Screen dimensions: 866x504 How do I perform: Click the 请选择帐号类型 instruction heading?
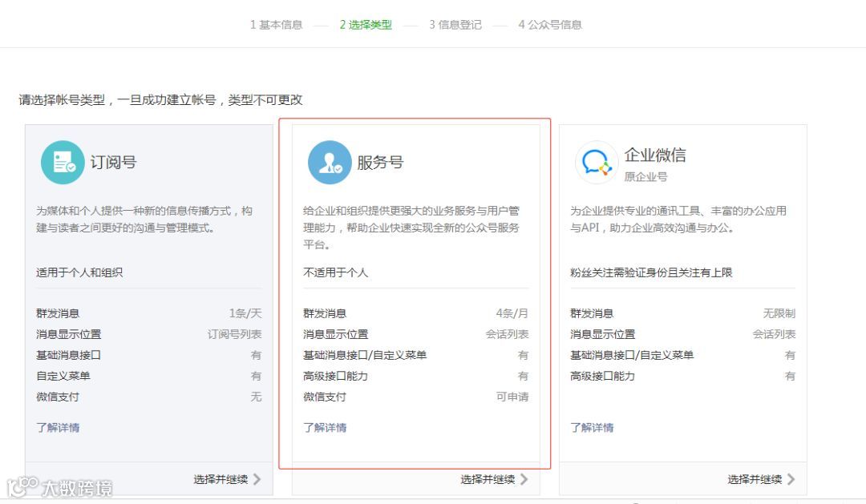pos(160,100)
